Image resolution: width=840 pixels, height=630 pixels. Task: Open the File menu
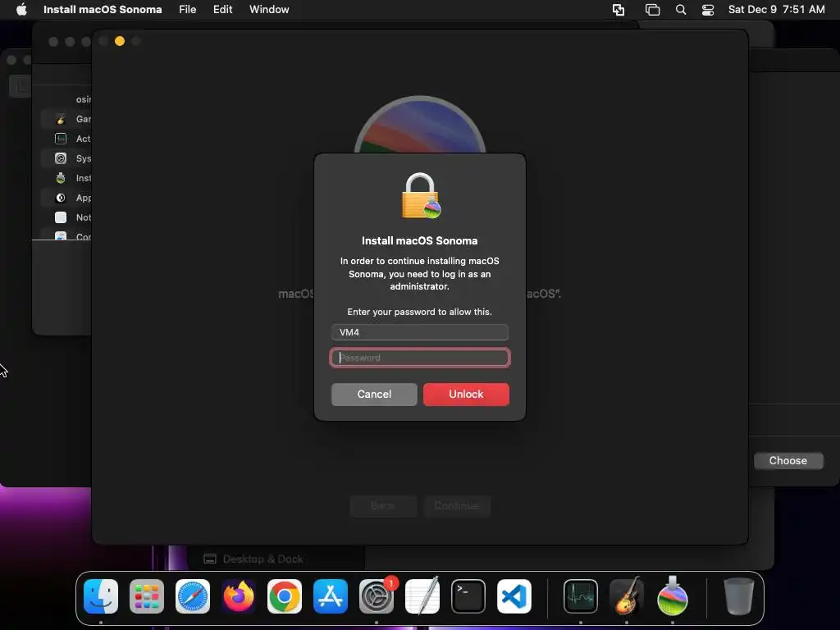point(188,10)
